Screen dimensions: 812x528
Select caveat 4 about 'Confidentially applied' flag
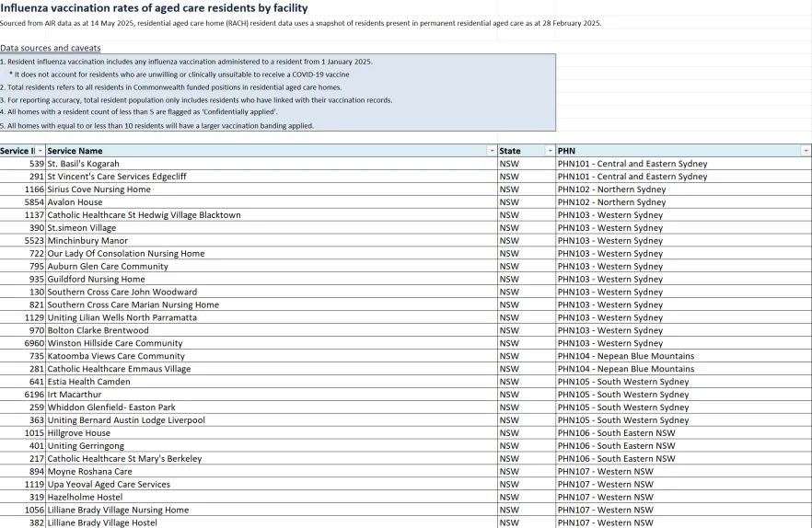(x=139, y=112)
